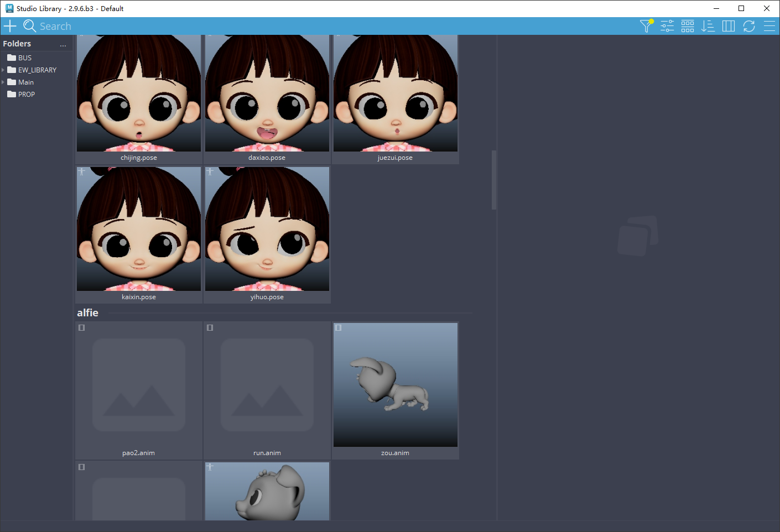Expand the Main folder arrow
Viewport: 780px width, 532px height.
3,82
